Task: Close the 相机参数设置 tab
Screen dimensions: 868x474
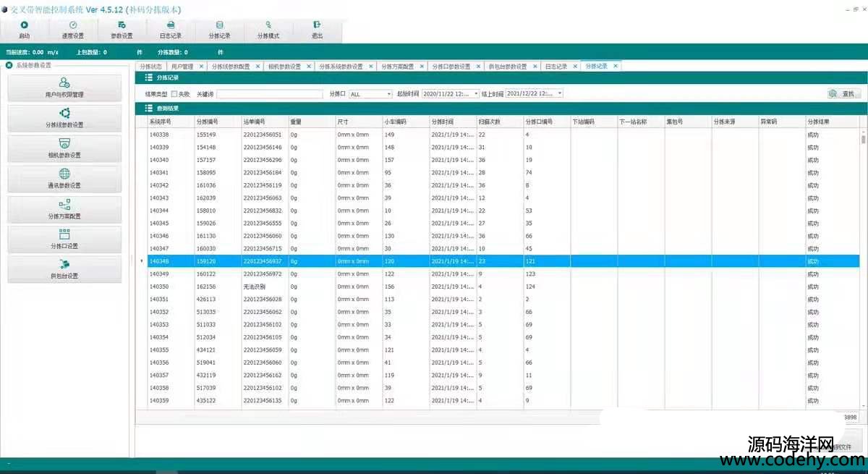Action: tap(309, 66)
